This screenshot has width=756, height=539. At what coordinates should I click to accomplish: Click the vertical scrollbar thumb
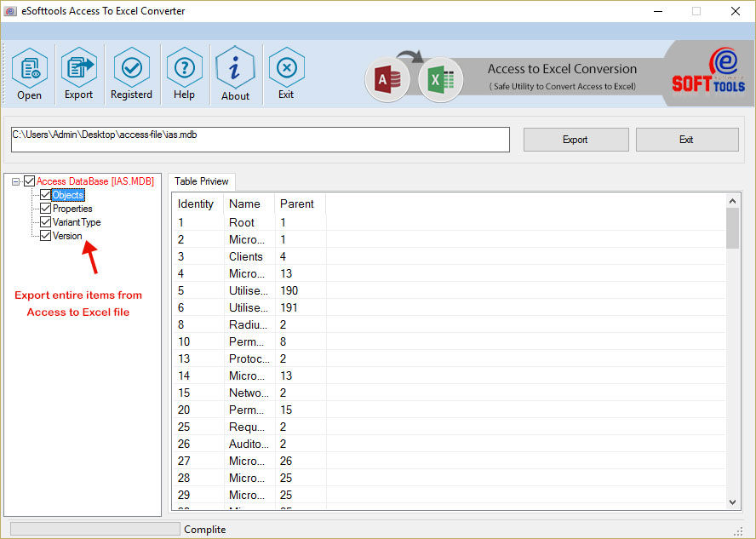point(732,228)
